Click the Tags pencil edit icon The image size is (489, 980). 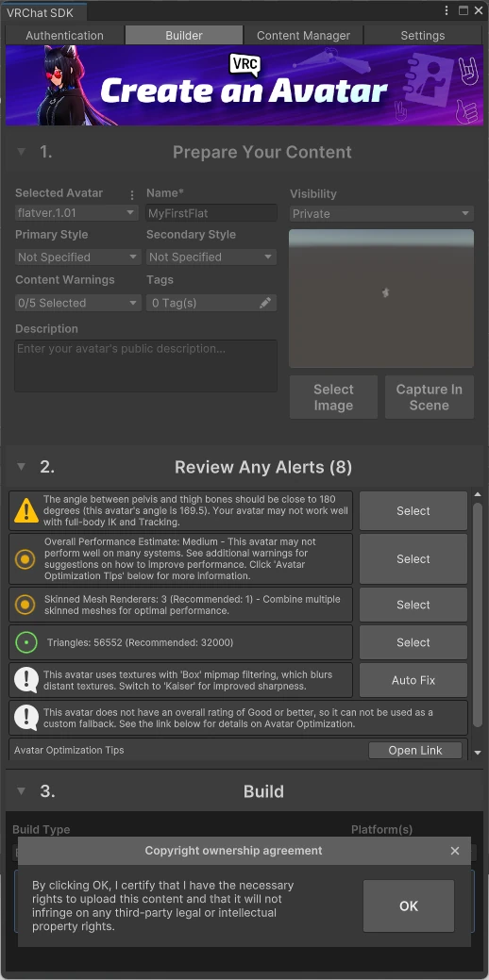265,303
